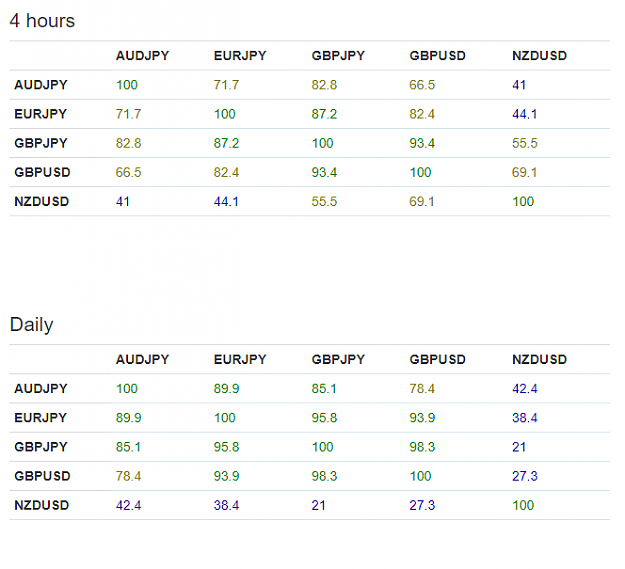Click the "Daily" table heading
Image resolution: width=625 pixels, height=569 pixels.
[x=31, y=325]
